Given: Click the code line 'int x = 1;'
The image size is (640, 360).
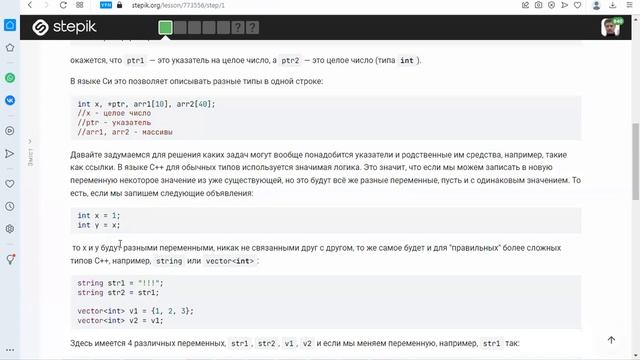Looking at the screenshot, I should (99, 216).
